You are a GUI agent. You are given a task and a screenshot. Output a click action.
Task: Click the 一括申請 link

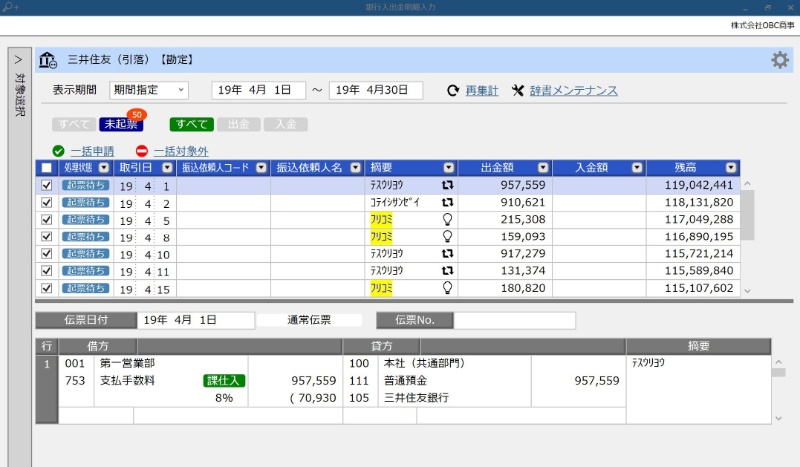[x=92, y=152]
